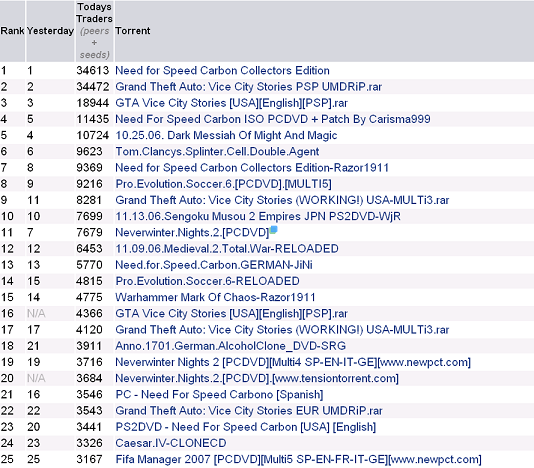The height and width of the screenshot is (468, 534).
Task: Click the small icon beside Neverwinter.Nights.2.[PCDVD]
Action: tap(273, 230)
